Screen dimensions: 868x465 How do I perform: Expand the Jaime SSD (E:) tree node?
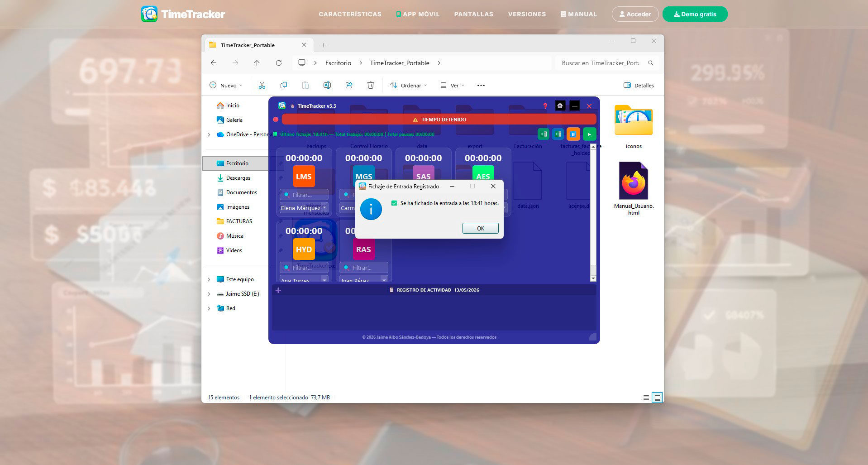(x=209, y=294)
